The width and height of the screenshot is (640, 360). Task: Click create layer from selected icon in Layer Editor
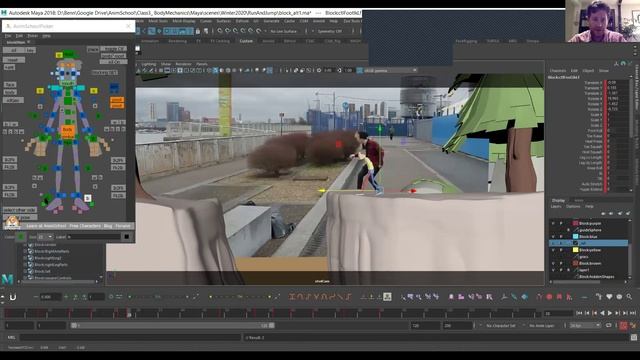[x=628, y=213]
